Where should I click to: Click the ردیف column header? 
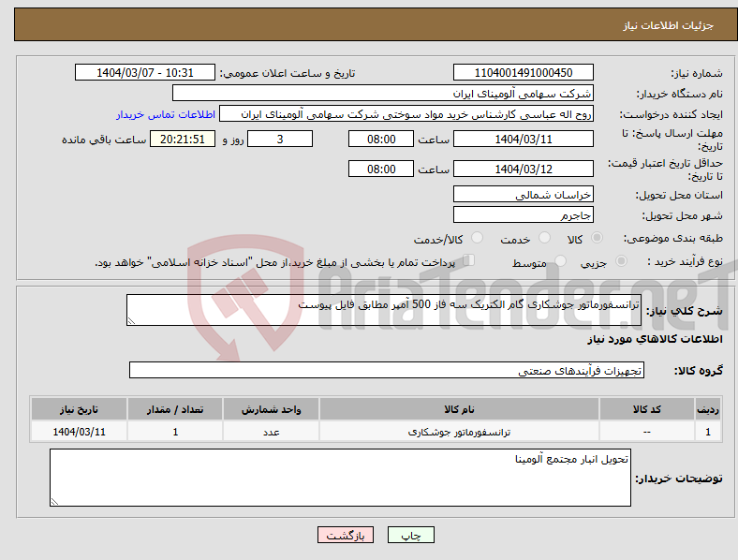(708, 409)
